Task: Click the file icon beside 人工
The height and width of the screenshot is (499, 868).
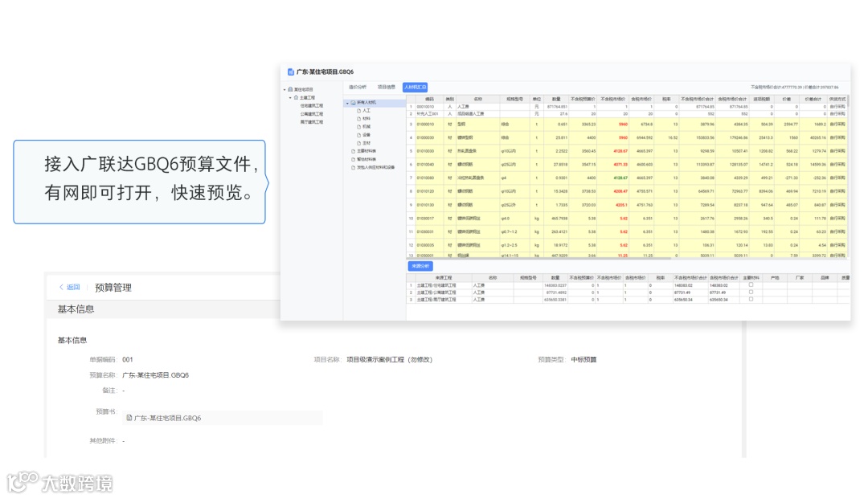Action: tap(358, 111)
